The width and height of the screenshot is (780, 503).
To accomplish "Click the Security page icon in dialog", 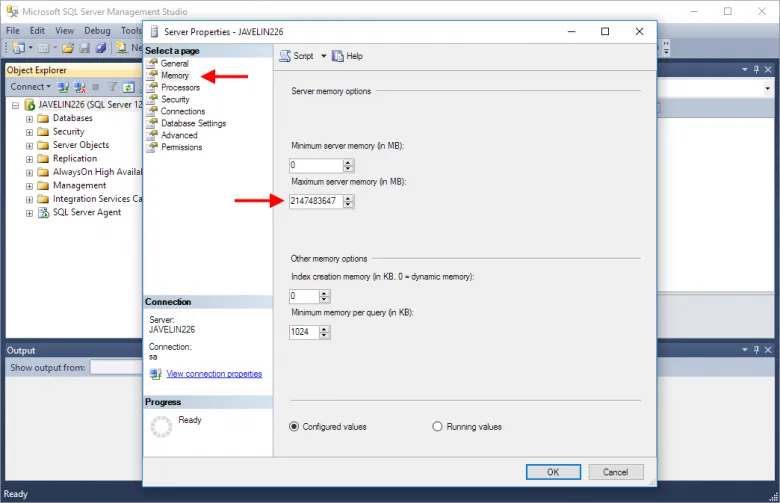I will 152,99.
